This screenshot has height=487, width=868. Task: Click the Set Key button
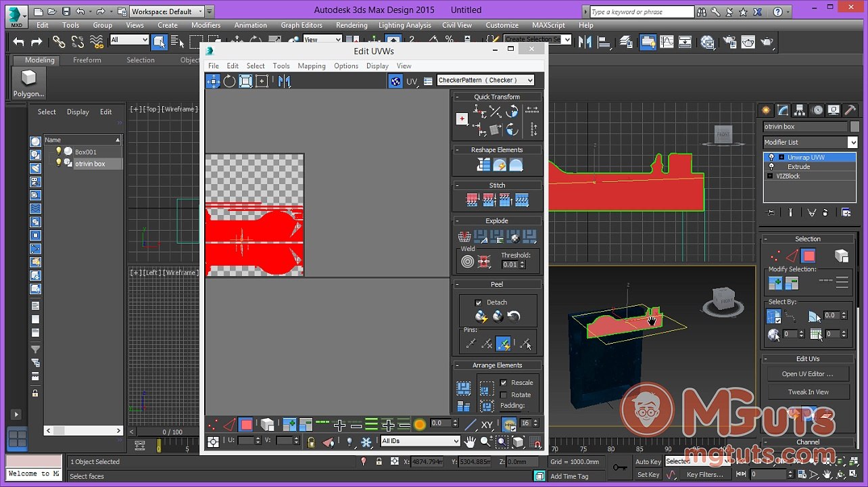click(648, 474)
